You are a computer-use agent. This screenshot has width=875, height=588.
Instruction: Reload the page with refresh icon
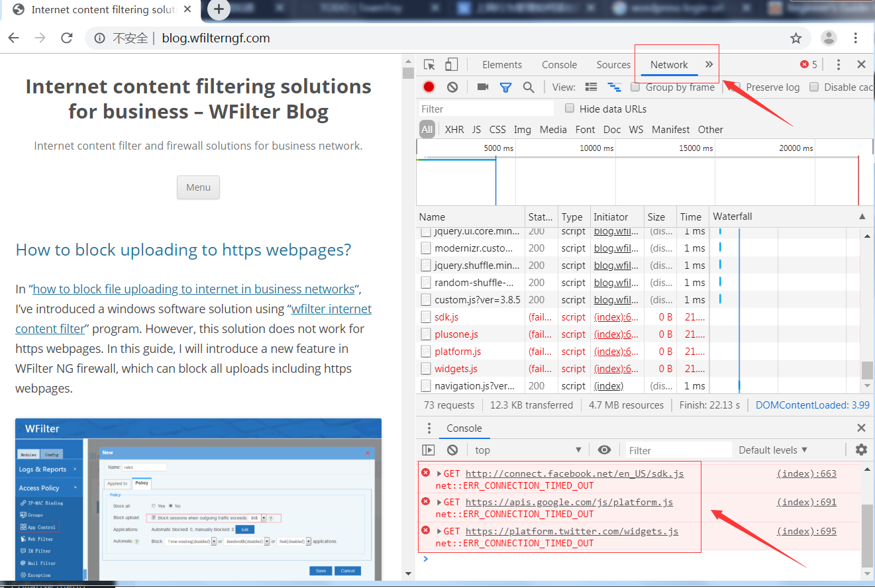67,38
